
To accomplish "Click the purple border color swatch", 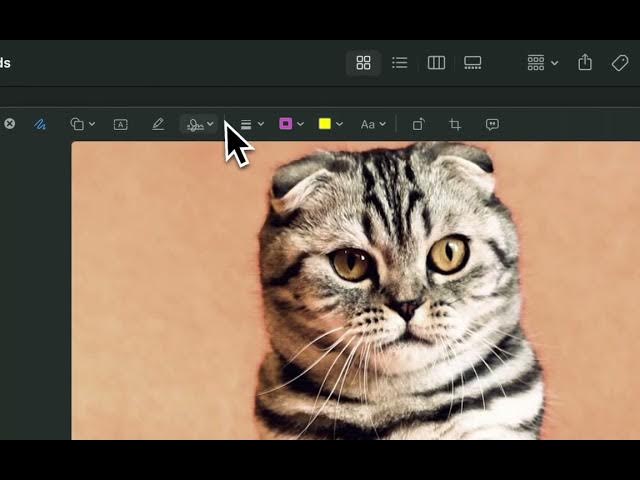I will (x=286, y=123).
